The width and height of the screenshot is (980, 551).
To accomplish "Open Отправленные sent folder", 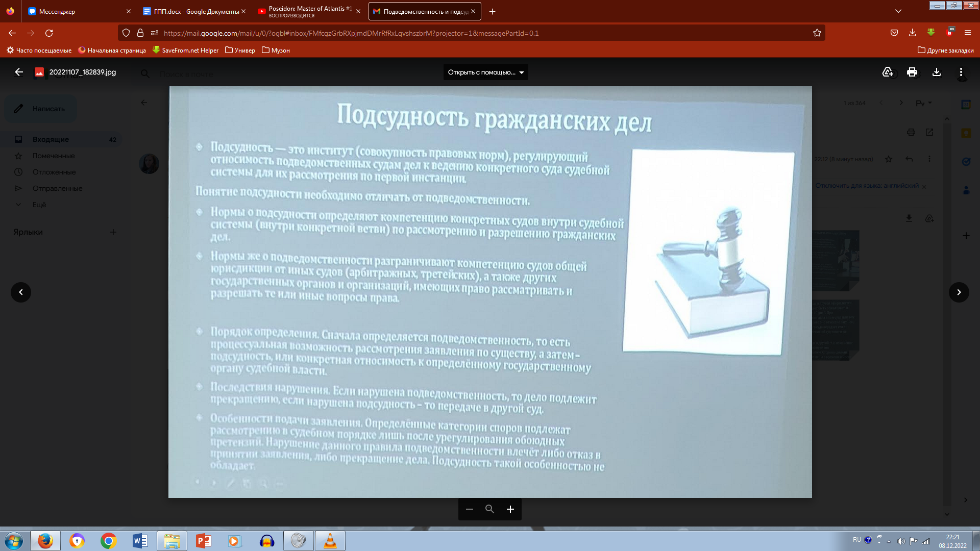I will coord(61,188).
